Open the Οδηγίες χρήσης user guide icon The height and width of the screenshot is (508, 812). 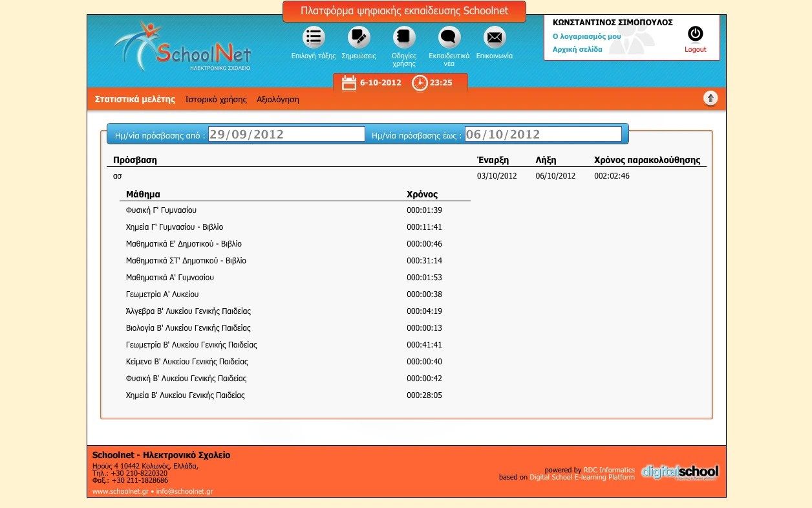(x=404, y=37)
